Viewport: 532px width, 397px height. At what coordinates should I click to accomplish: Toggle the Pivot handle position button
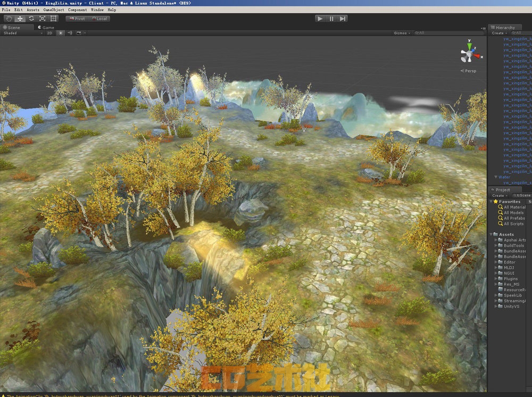[x=77, y=19]
